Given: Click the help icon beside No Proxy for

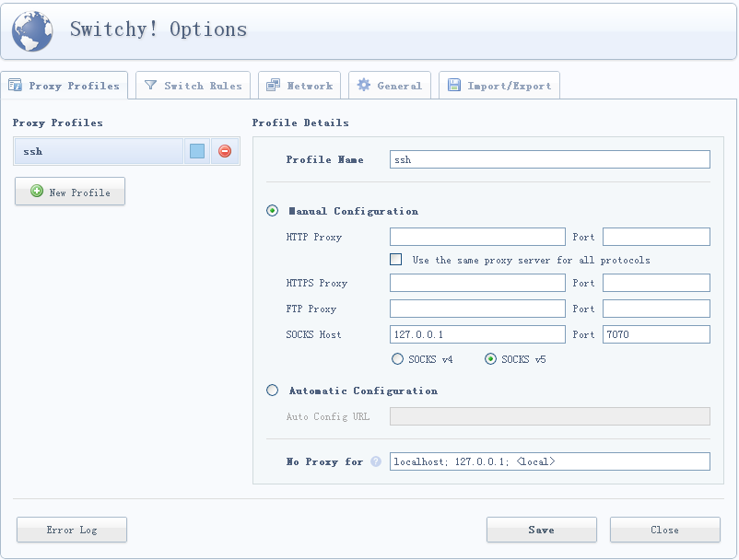Looking at the screenshot, I should pos(376,461).
